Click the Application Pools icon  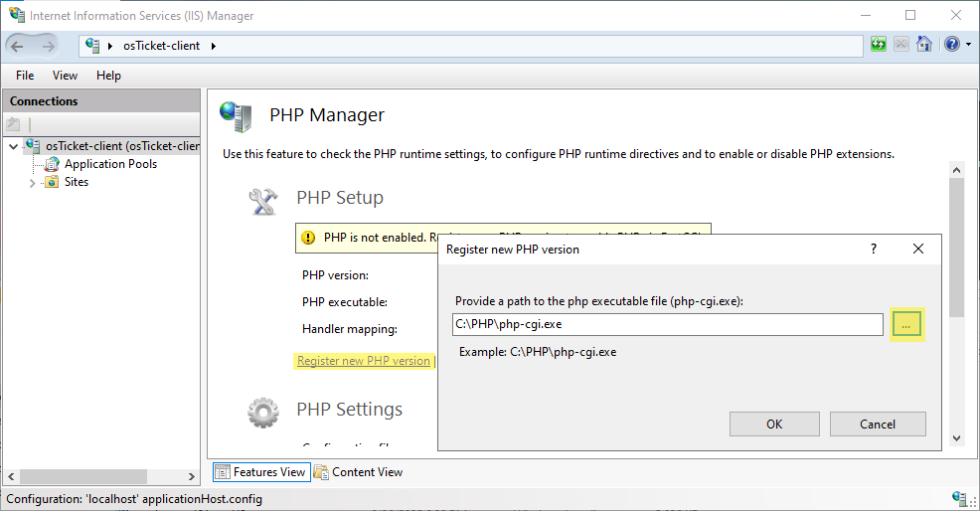click(52, 164)
